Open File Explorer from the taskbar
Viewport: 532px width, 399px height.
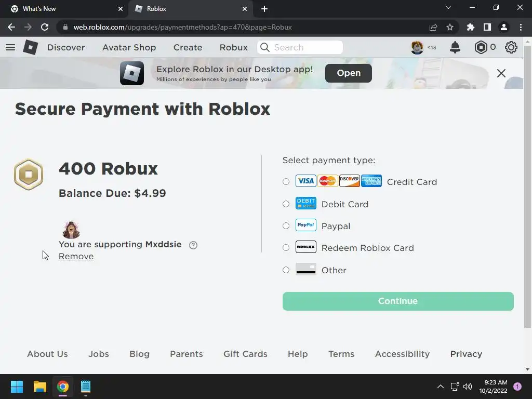point(39,387)
